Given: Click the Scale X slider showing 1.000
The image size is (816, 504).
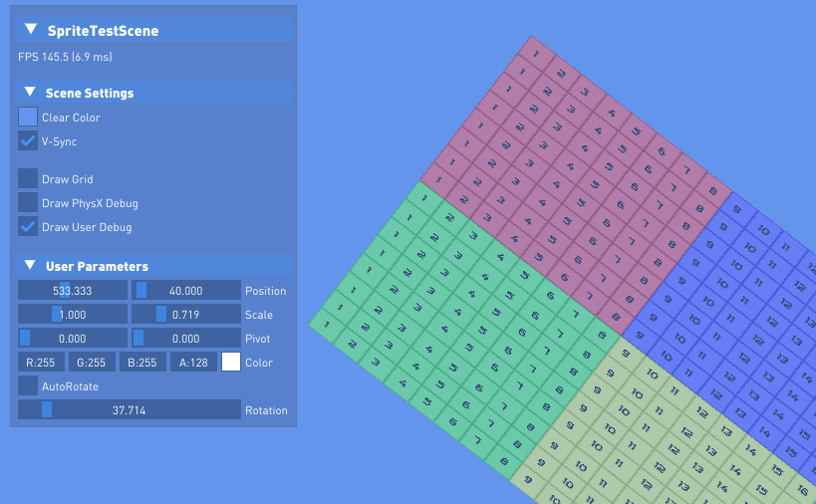Looking at the screenshot, I should click(x=73, y=314).
